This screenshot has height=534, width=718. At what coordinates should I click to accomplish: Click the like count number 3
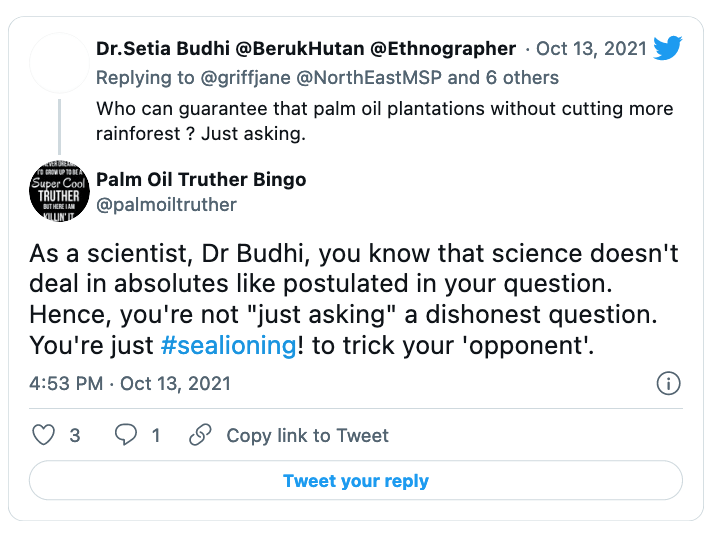tap(75, 435)
